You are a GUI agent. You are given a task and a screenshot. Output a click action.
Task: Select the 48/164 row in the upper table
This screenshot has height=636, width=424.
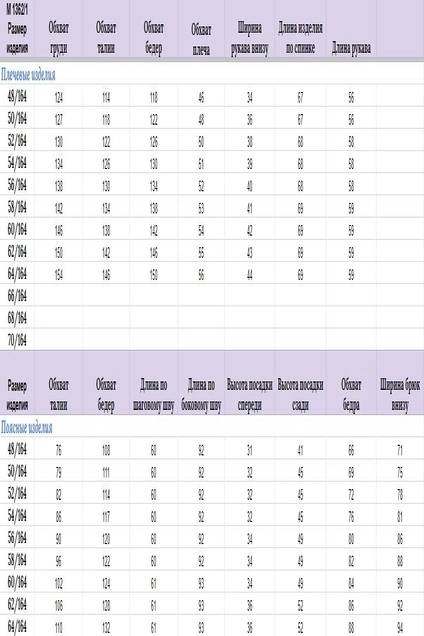(x=212, y=97)
